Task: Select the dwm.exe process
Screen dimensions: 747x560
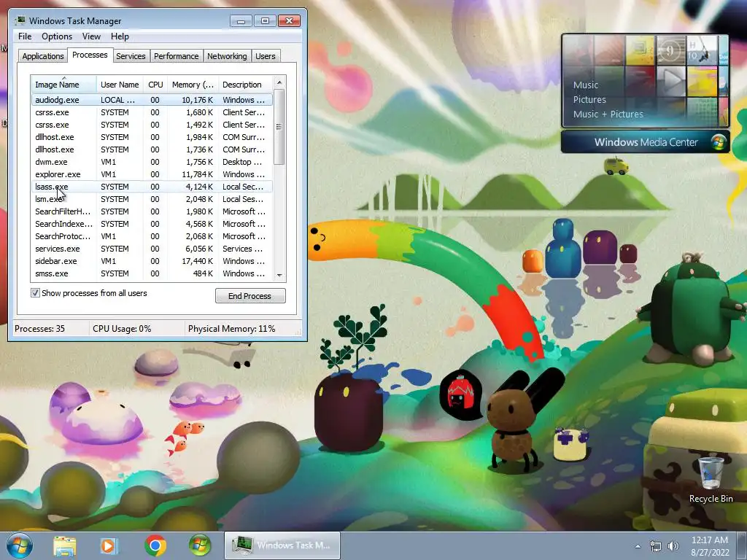Action: click(x=152, y=162)
